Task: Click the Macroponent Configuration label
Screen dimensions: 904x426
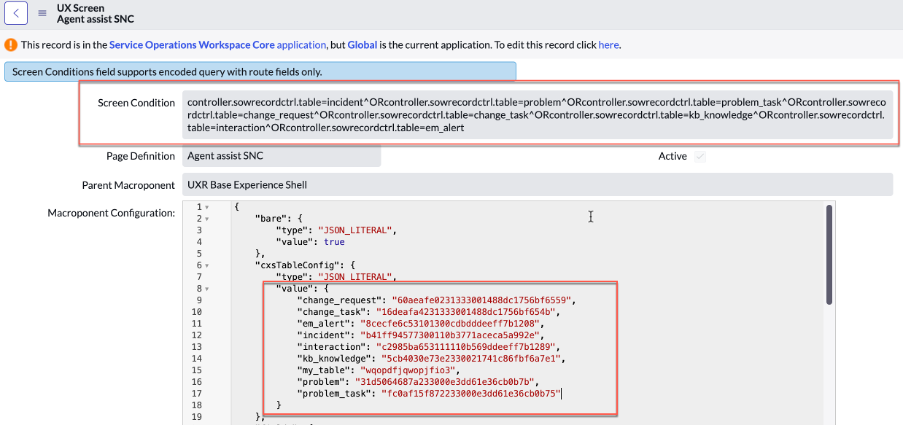Action: tap(111, 213)
